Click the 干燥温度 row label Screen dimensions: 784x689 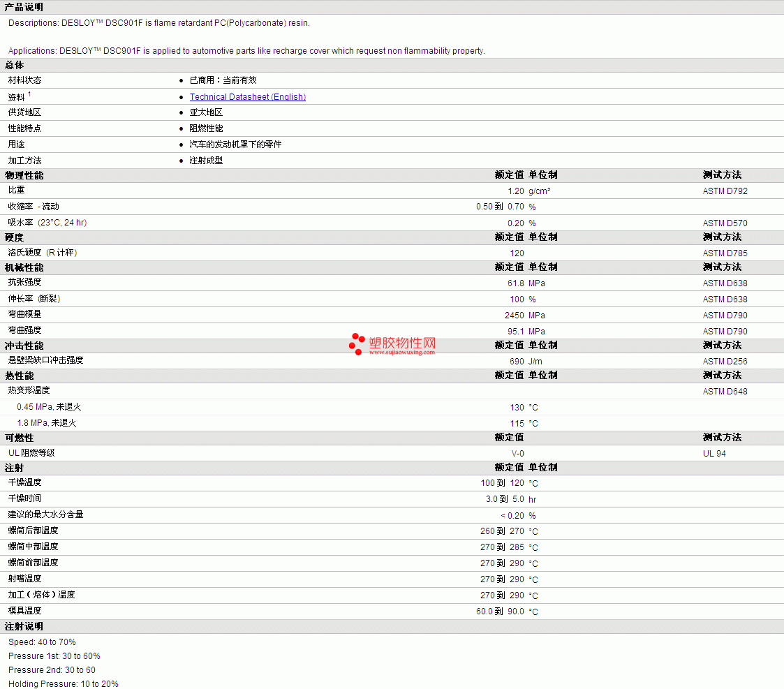point(24,482)
